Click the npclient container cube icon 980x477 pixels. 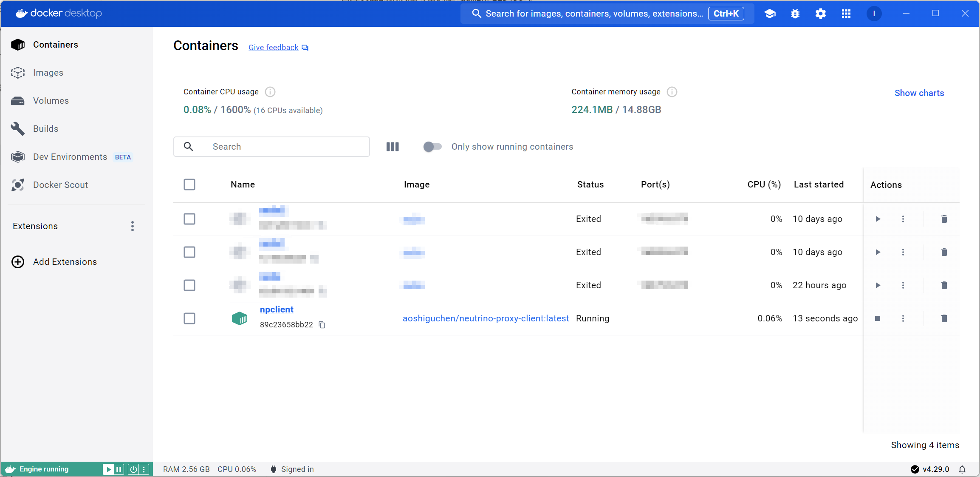click(240, 318)
